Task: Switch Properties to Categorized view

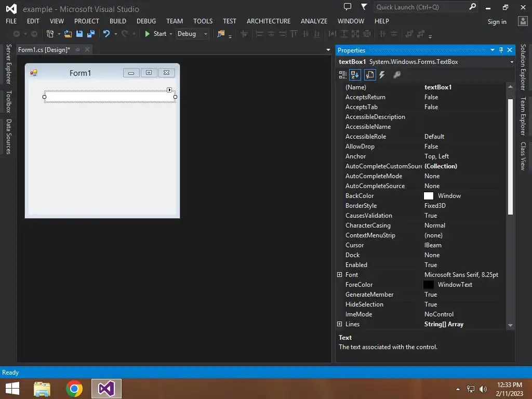Action: [x=343, y=75]
